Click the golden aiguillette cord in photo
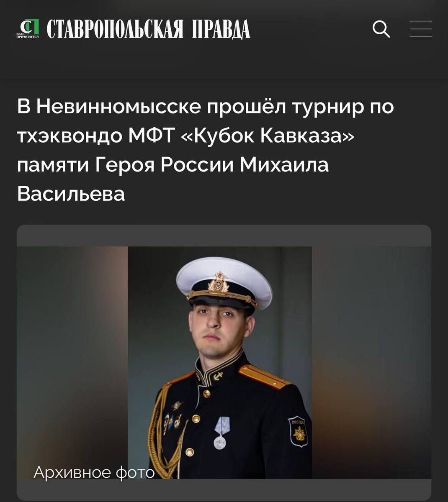 (x=161, y=435)
